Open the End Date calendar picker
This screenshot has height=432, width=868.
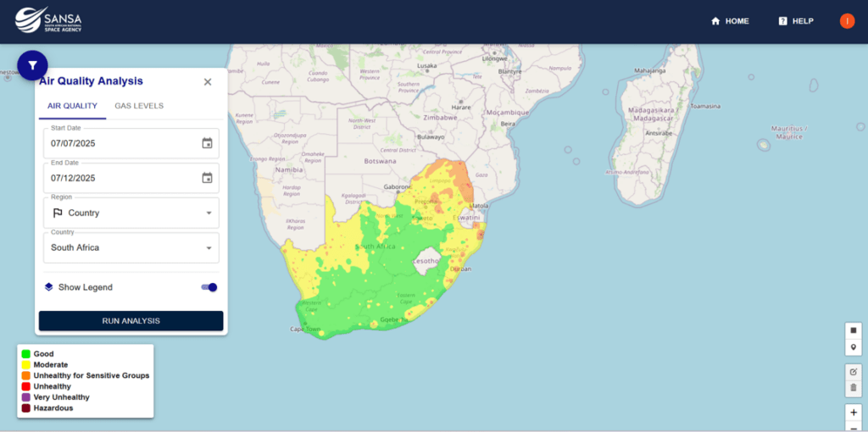coord(207,178)
